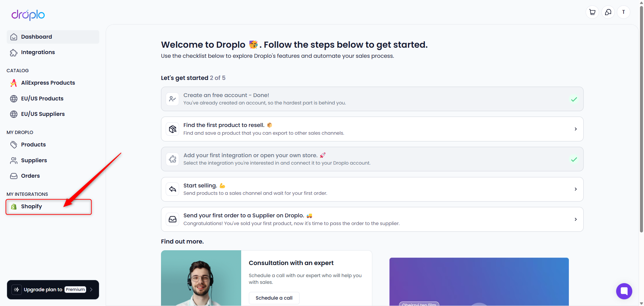Click the Premium badge
The image size is (644, 306).
pyautogui.click(x=75, y=290)
